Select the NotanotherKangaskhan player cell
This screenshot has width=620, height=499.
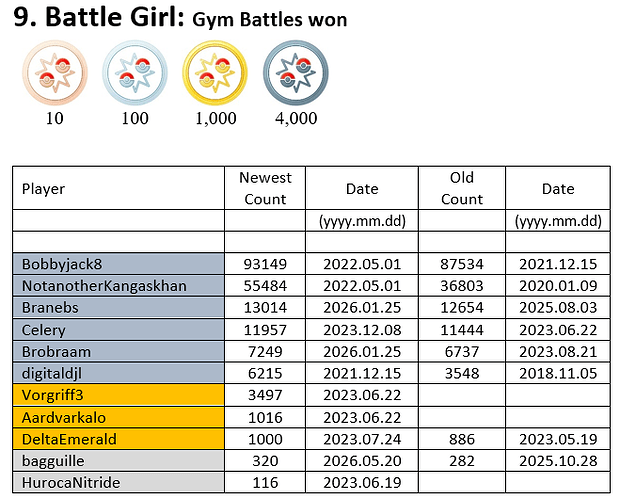[x=119, y=286]
